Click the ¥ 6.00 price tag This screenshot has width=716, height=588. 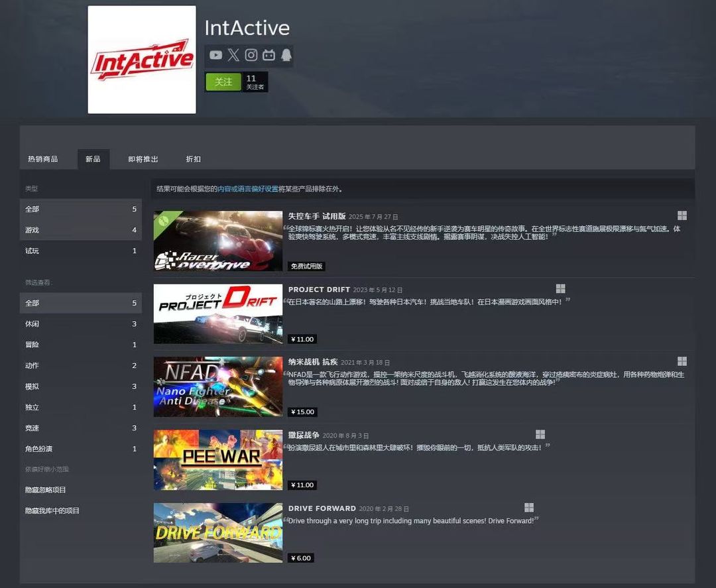[x=301, y=558]
